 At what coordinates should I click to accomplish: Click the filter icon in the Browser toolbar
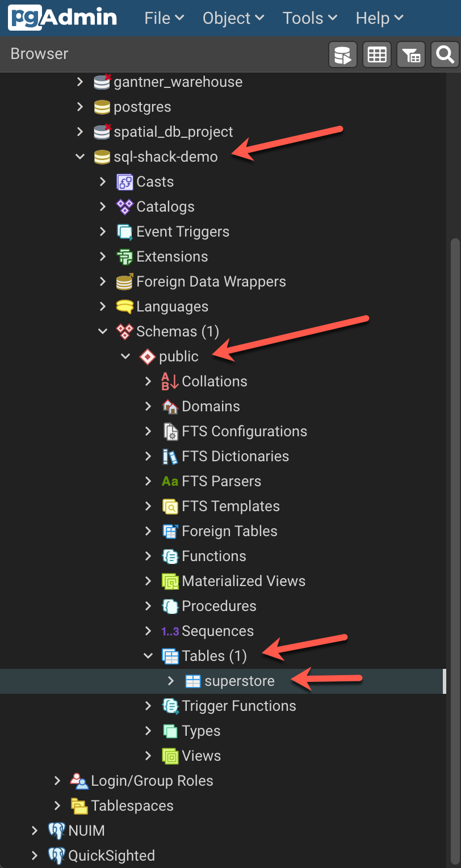click(410, 54)
